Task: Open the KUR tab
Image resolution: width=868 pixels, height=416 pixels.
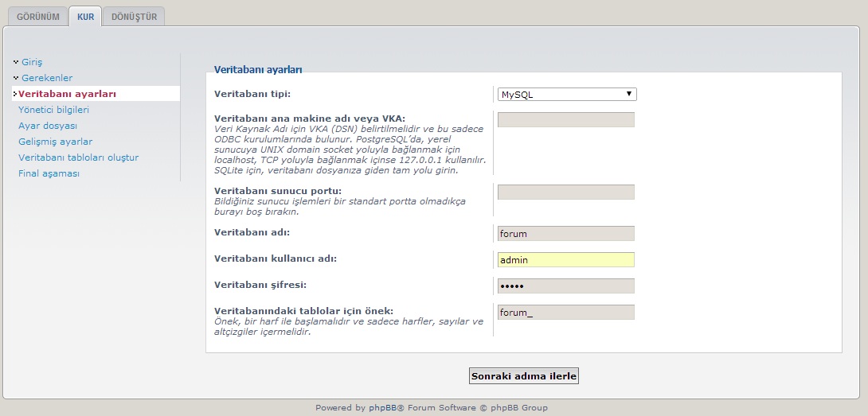Action: [x=85, y=17]
